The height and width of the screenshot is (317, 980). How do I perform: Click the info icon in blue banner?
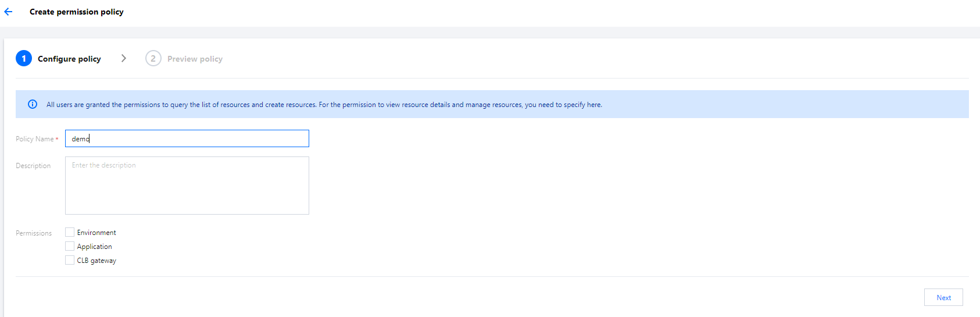click(x=33, y=104)
